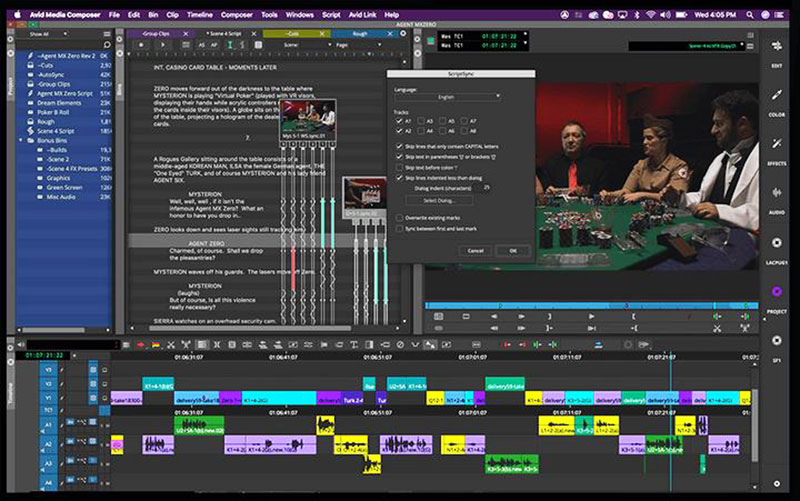Select the A2 track button
Viewport: 800px width, 501px height.
[48, 444]
